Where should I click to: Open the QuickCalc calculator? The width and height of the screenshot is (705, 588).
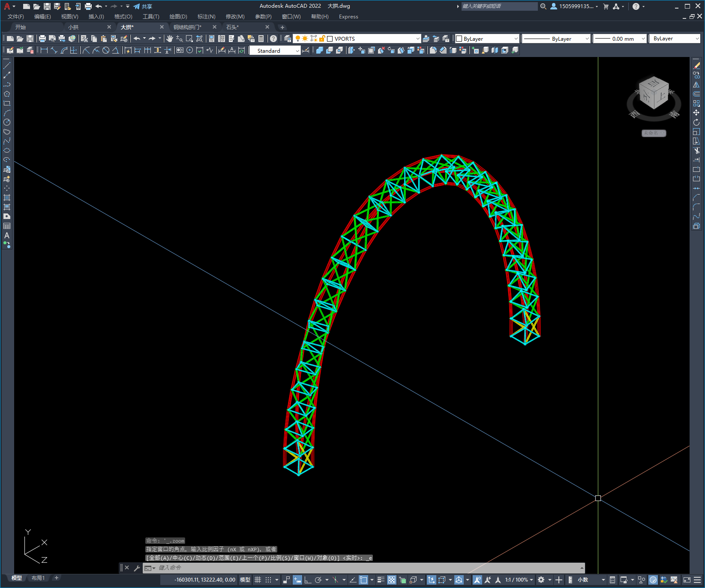261,39
